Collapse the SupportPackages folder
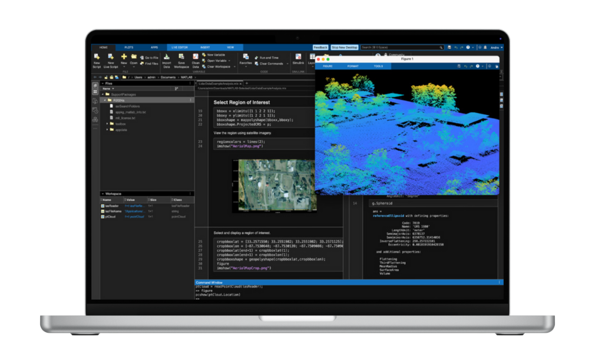Screen dimensions: 595x364 [x=103, y=94]
